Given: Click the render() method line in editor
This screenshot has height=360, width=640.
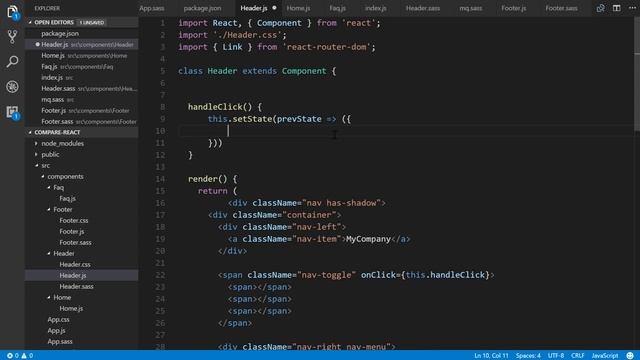Looking at the screenshot, I should [212, 179].
